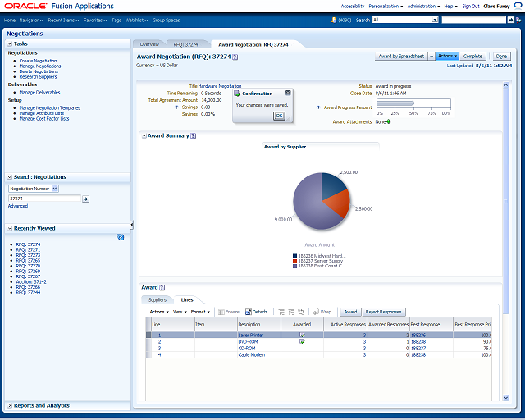
Task: Open Manage Negotiation Templates link
Action: coord(50,107)
